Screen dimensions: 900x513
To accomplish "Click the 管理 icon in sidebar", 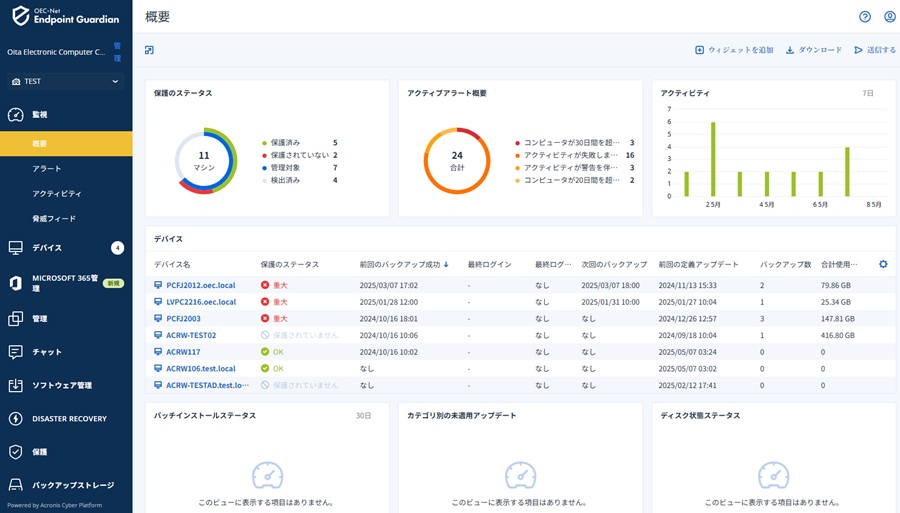I will click(15, 318).
